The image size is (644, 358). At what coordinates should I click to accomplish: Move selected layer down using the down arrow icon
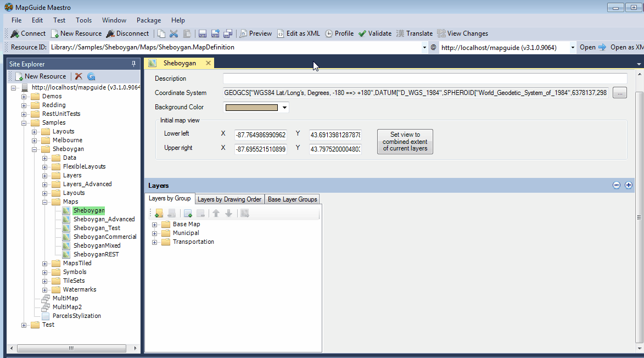[229, 212]
